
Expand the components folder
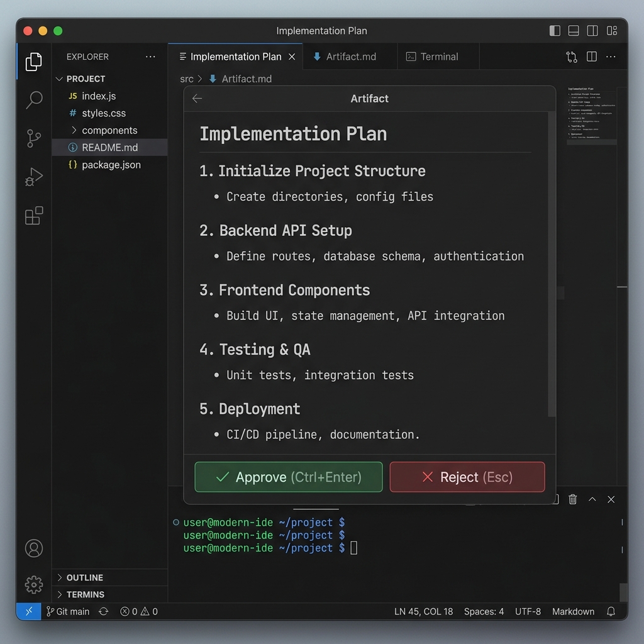point(109,130)
